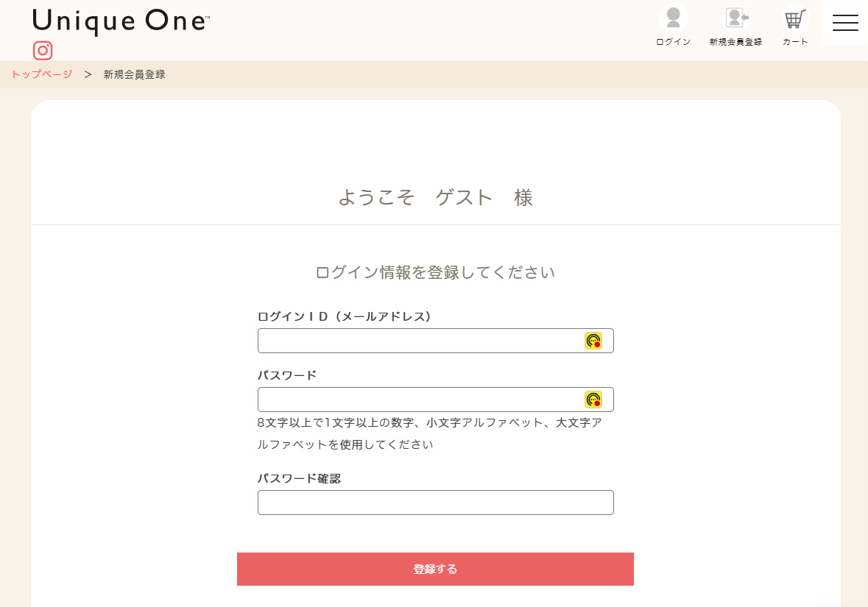This screenshot has width=868, height=607.
Task: Go to トップページ via breadcrumb
Action: tap(42, 74)
